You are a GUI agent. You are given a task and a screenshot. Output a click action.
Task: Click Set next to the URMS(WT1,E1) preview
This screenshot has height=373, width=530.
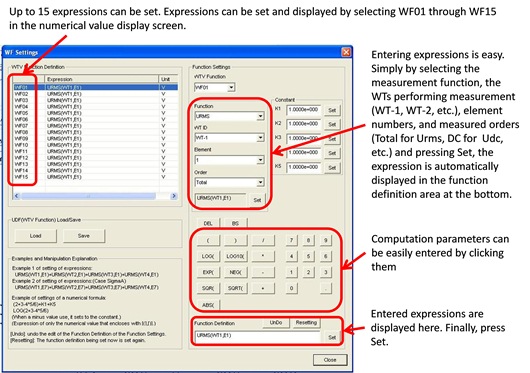coord(257,200)
